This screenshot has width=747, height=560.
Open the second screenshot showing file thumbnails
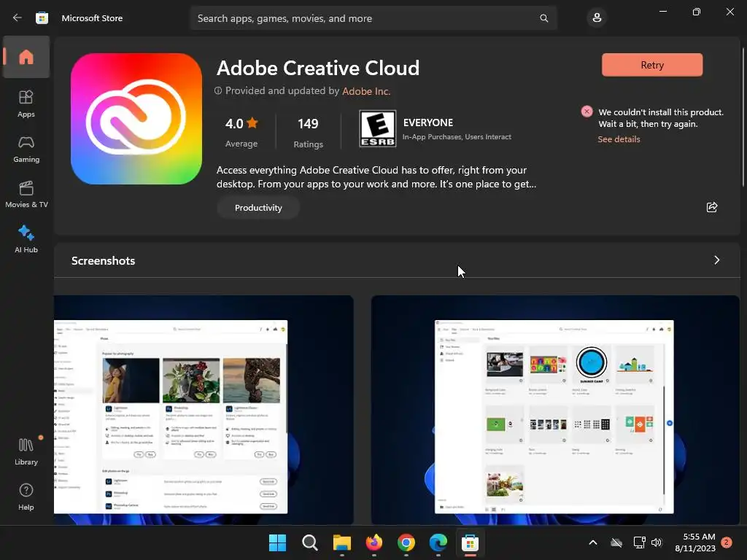(555, 410)
